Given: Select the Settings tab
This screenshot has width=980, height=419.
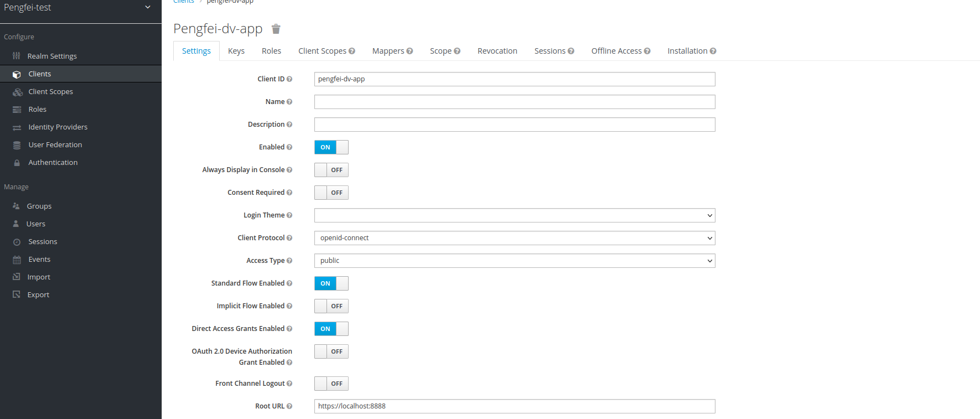Looking at the screenshot, I should click(196, 51).
